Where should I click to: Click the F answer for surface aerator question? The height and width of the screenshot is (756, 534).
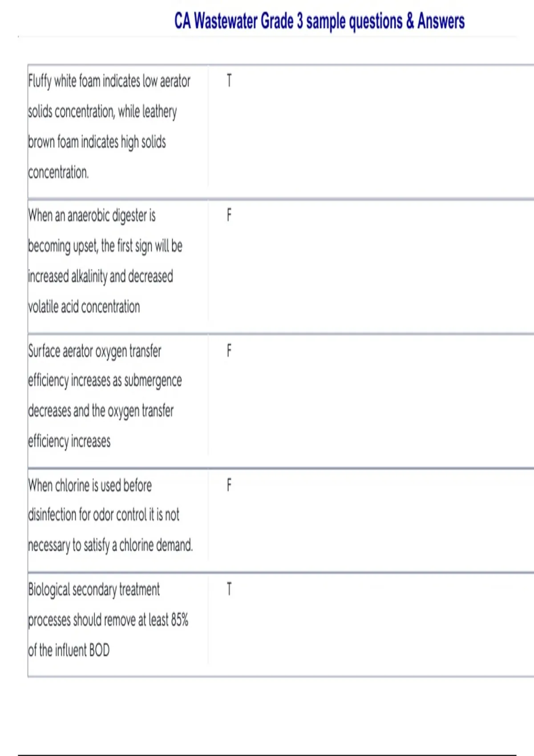pyautogui.click(x=229, y=351)
